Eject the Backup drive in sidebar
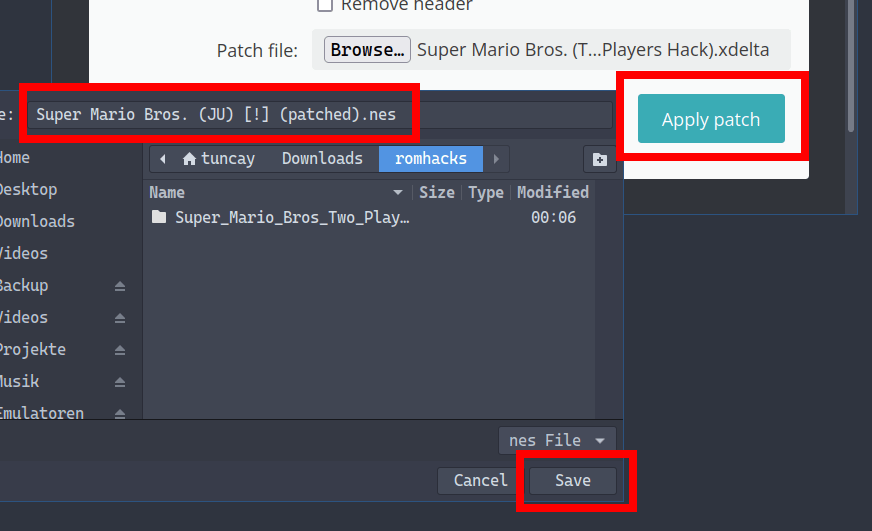This screenshot has width=872, height=531. (x=120, y=286)
